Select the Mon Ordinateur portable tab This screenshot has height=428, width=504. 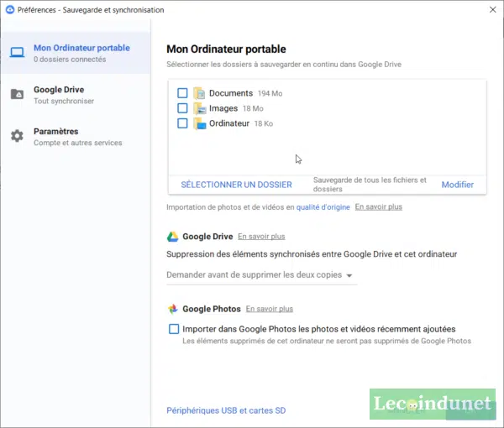tap(76, 53)
